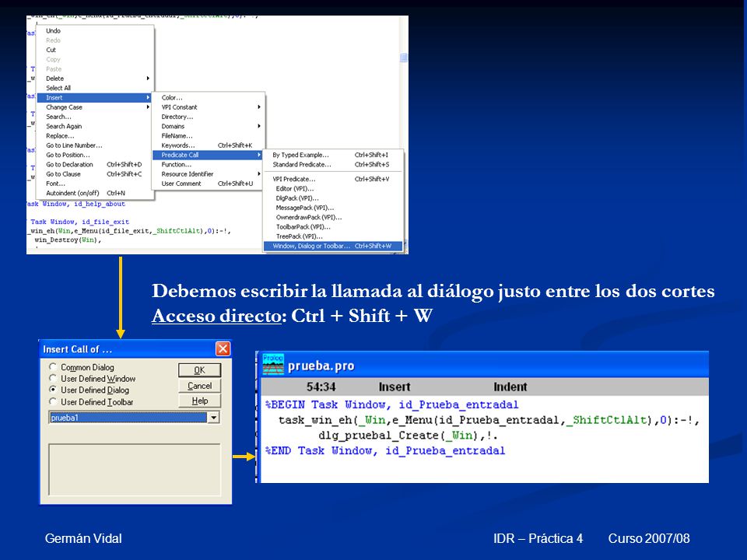Expand the Domains submenu

click(x=209, y=126)
